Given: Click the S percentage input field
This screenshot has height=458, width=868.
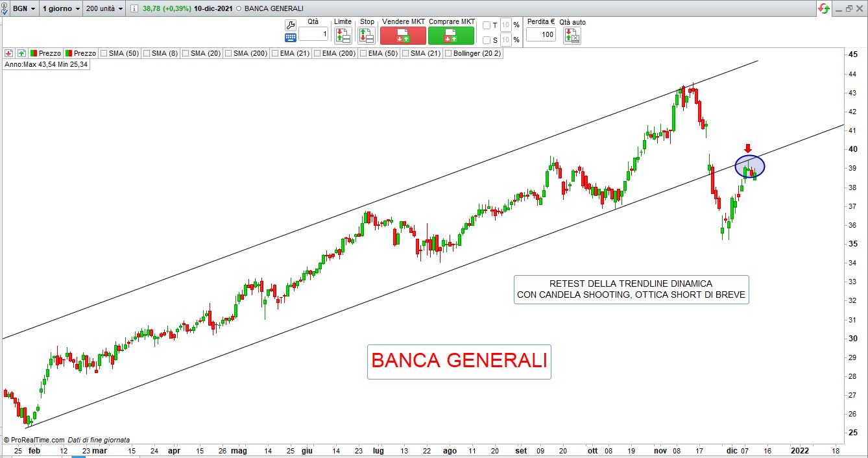Looking at the screenshot, I should click(506, 40).
